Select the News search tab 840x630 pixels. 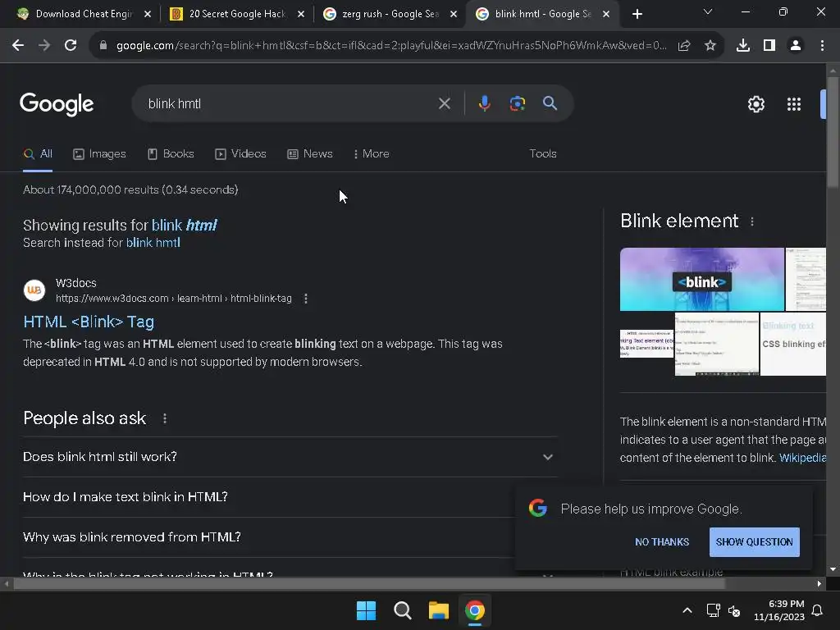pos(309,153)
